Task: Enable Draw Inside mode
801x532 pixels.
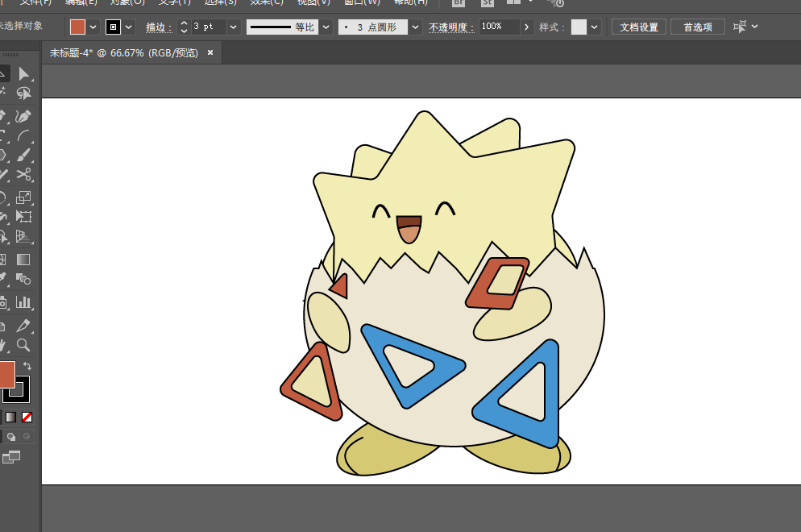Action: pos(27,436)
